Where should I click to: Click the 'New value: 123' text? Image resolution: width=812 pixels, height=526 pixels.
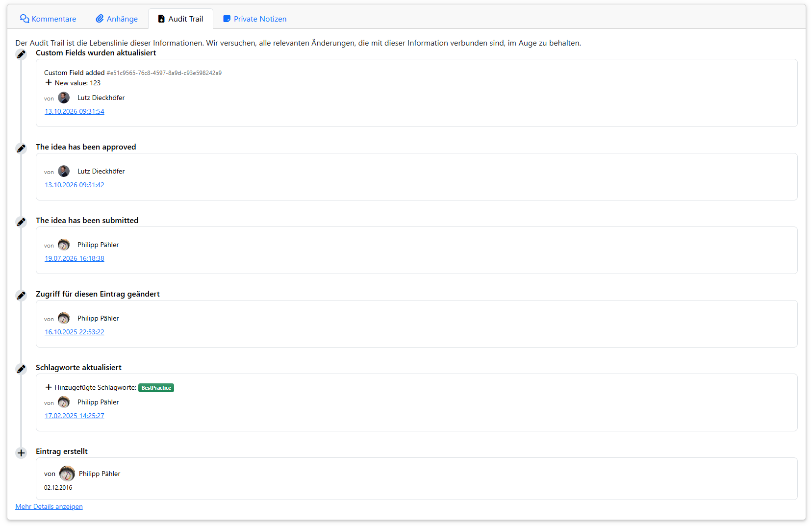pyautogui.click(x=77, y=83)
